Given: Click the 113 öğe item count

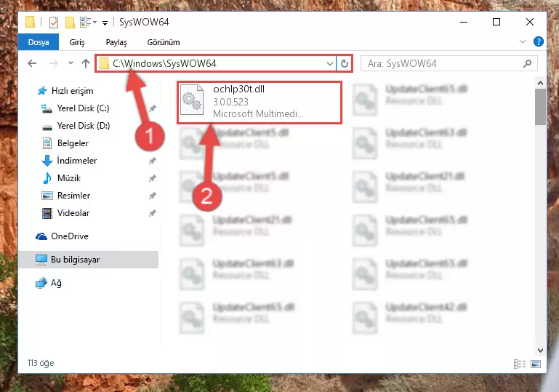Looking at the screenshot, I should coord(41,363).
